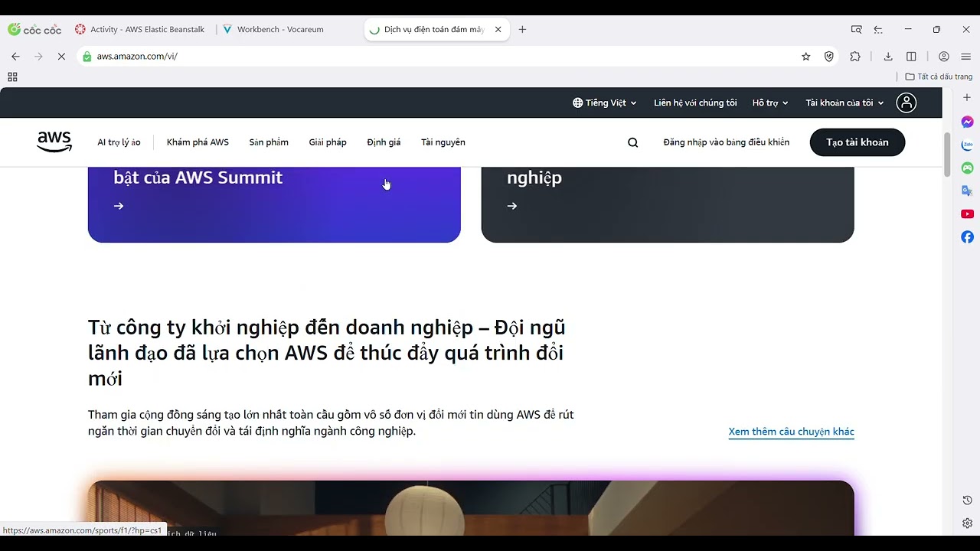Click the video thumbnail with the lamp
980x551 pixels.
[x=471, y=508]
